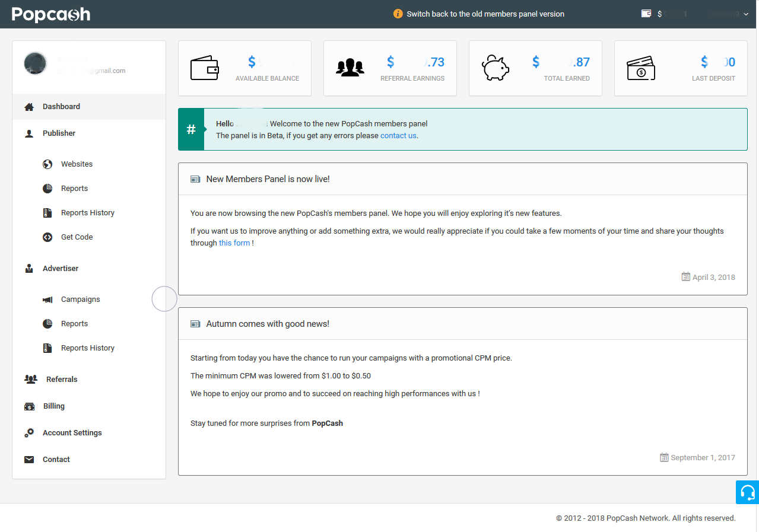Click the Last Deposit cash icon
Image resolution: width=759 pixels, height=532 pixels.
(x=641, y=68)
